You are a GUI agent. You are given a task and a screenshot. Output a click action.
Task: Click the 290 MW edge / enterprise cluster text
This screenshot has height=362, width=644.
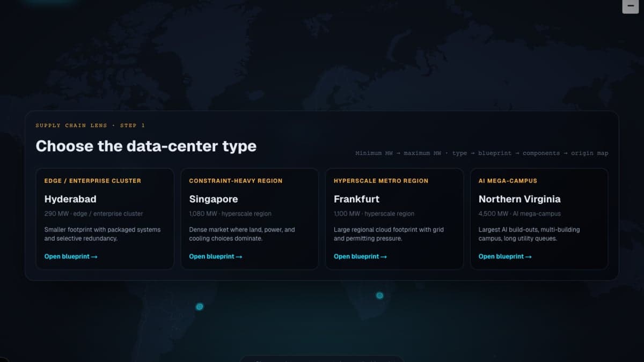94,213
